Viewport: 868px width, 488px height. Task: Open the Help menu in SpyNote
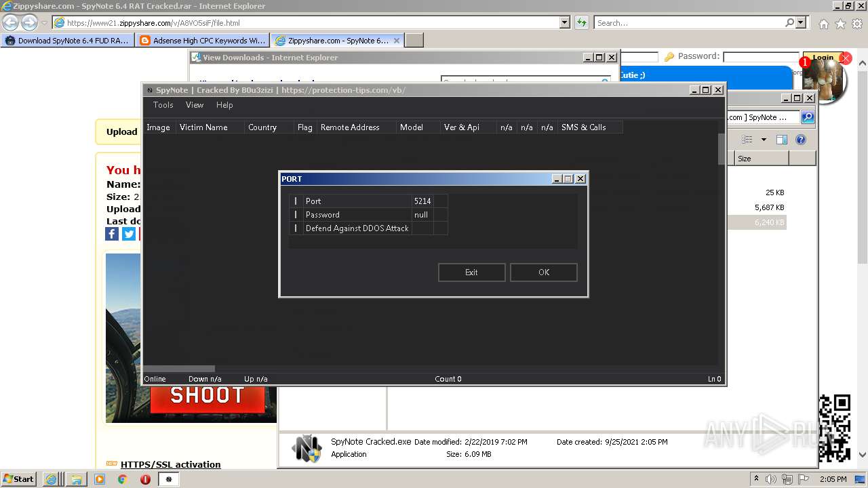click(x=224, y=105)
